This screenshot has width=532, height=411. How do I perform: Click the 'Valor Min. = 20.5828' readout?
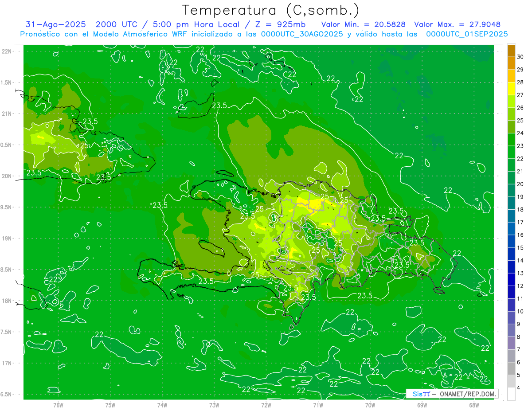tap(363, 24)
